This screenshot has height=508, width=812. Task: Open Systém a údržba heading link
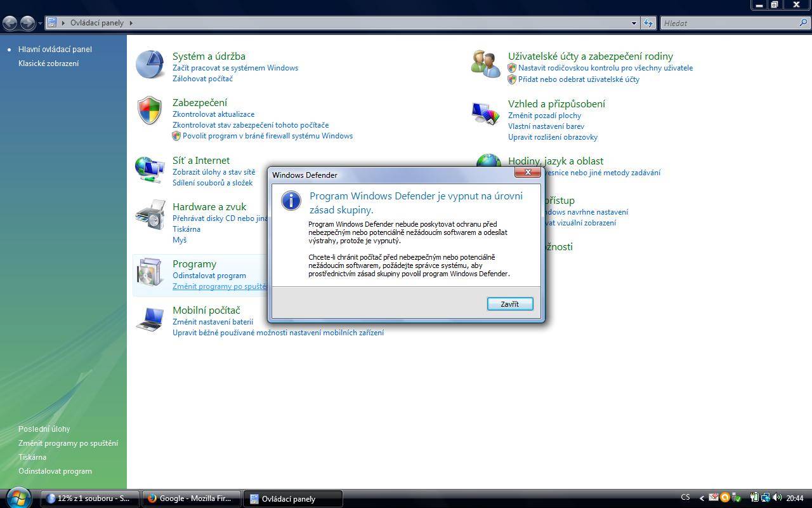209,56
